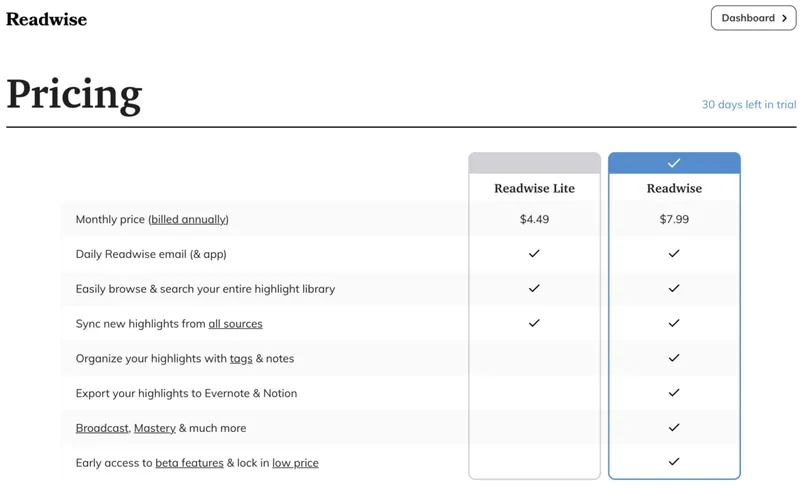The image size is (800, 488).
Task: Click Daily Readwise email (& app) text
Action: point(151,254)
